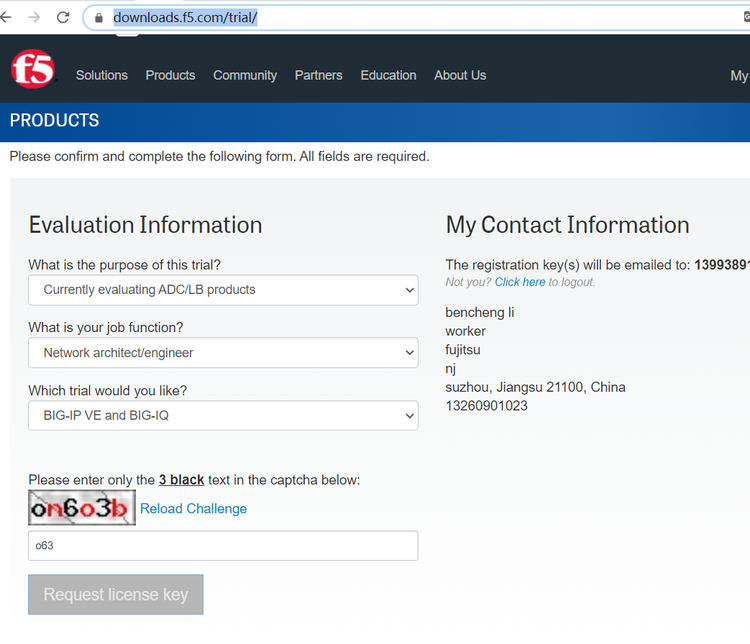750x644 pixels.
Task: Open the Partners menu
Action: pos(318,75)
